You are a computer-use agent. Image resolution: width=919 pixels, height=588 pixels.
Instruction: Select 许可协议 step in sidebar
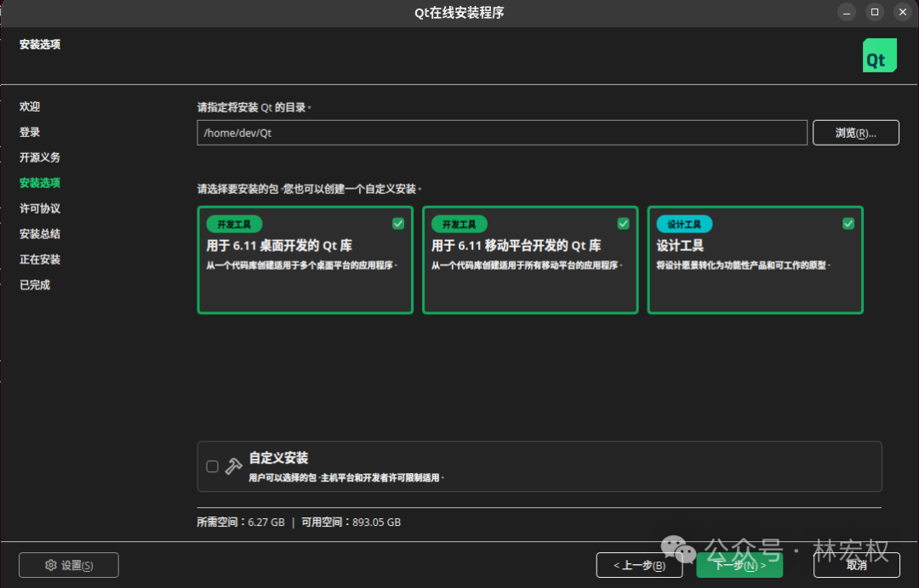pos(40,208)
